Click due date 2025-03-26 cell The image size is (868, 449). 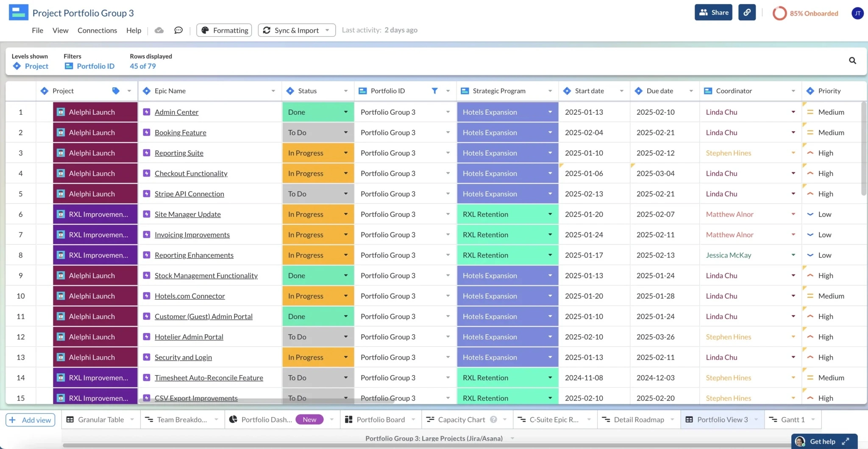pos(665,337)
